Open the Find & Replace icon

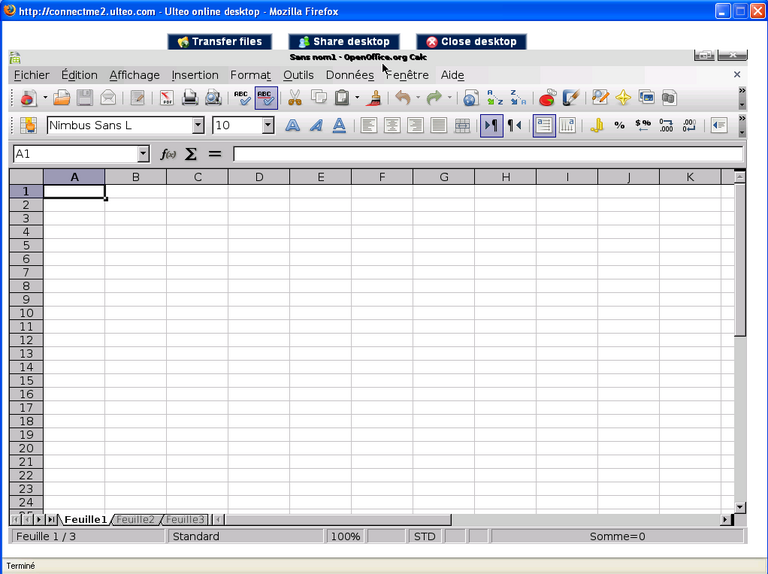[x=600, y=98]
